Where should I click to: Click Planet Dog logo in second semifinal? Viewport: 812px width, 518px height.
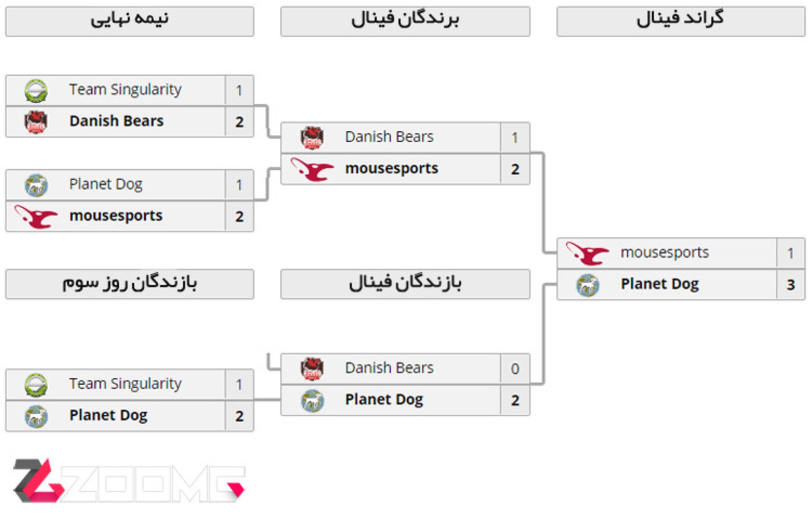[x=36, y=185]
